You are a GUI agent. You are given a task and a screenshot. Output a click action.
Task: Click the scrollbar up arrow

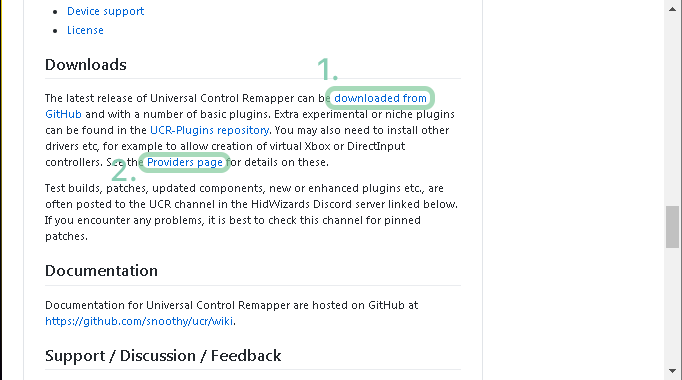[672, 9]
